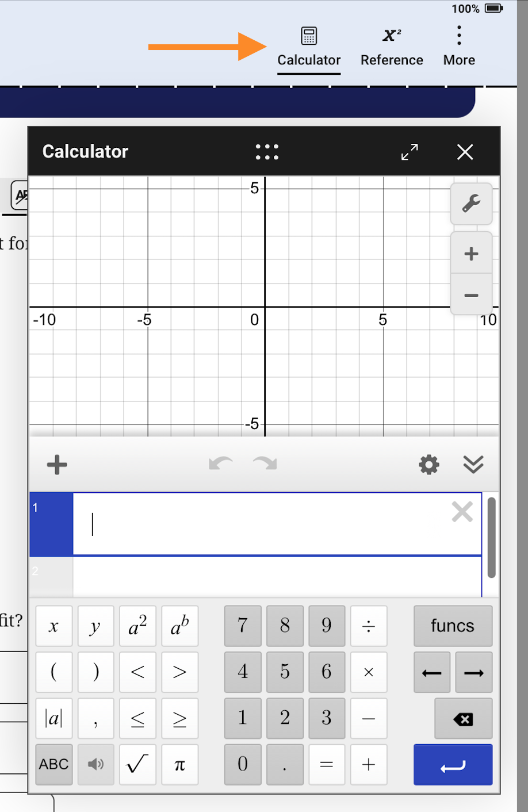Redo the last expression edit
This screenshot has height=812, width=528.
point(264,465)
